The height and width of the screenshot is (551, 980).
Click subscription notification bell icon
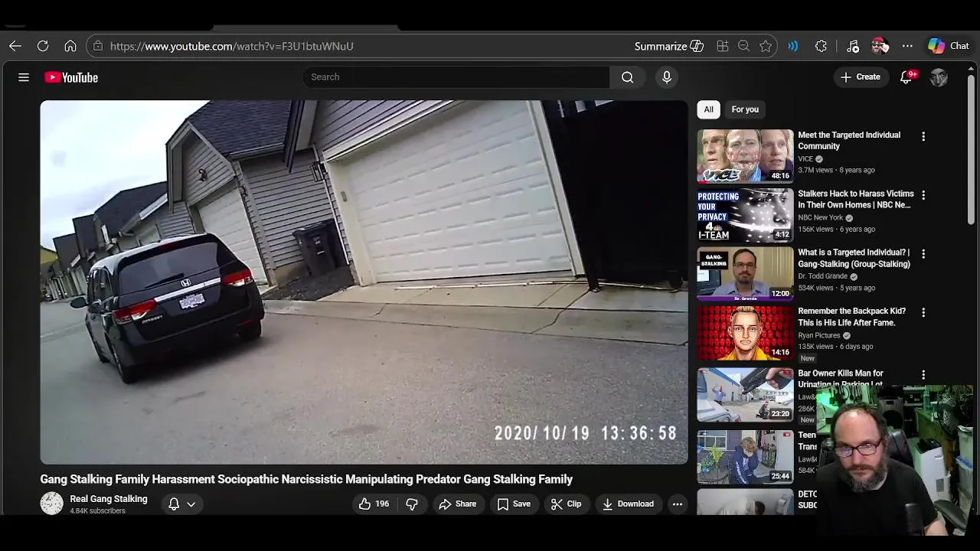point(174,504)
